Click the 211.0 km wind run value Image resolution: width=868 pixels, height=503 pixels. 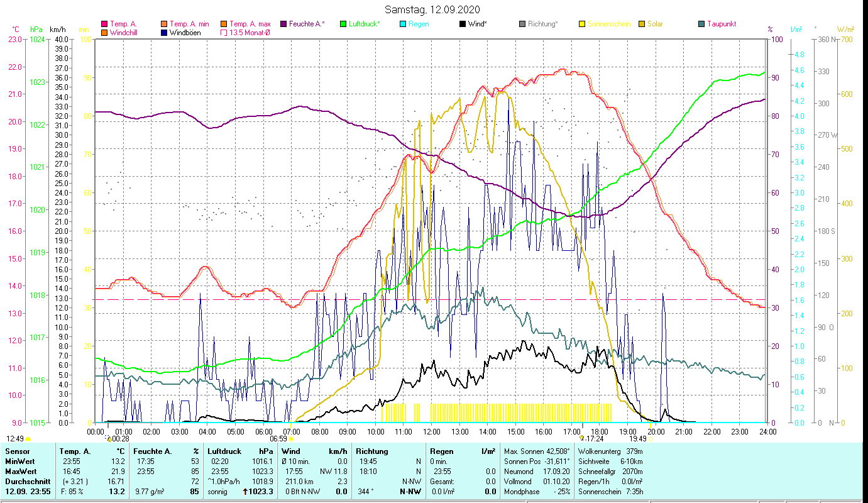[x=299, y=482]
